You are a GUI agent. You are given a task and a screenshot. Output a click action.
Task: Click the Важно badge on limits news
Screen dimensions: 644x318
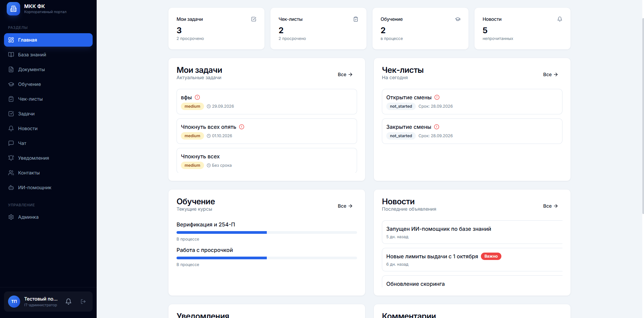(x=491, y=256)
